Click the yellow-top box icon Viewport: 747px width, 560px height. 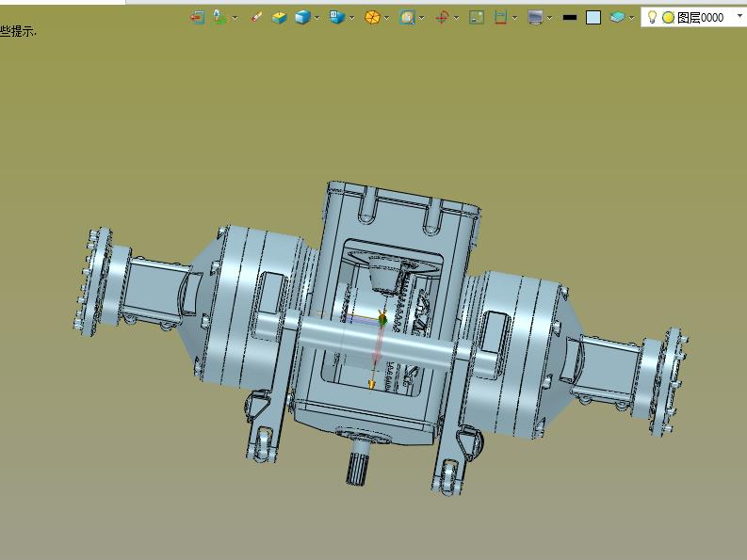tap(279, 18)
